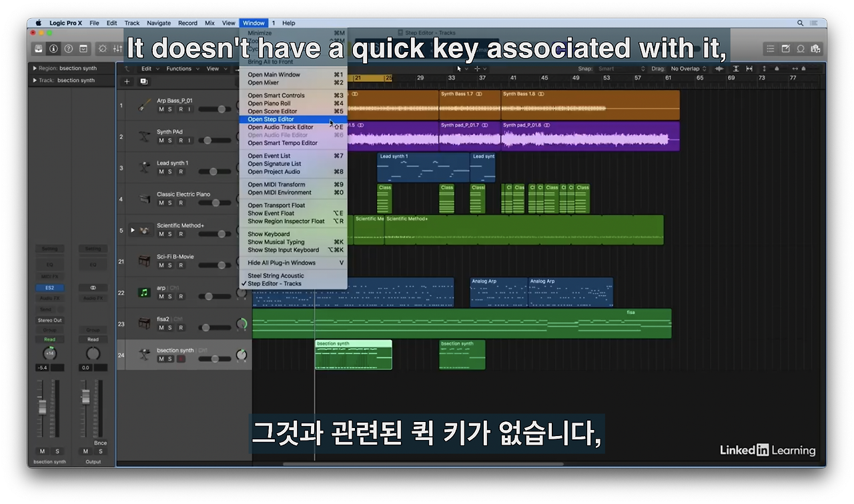Open the Note Pads icon

click(785, 49)
